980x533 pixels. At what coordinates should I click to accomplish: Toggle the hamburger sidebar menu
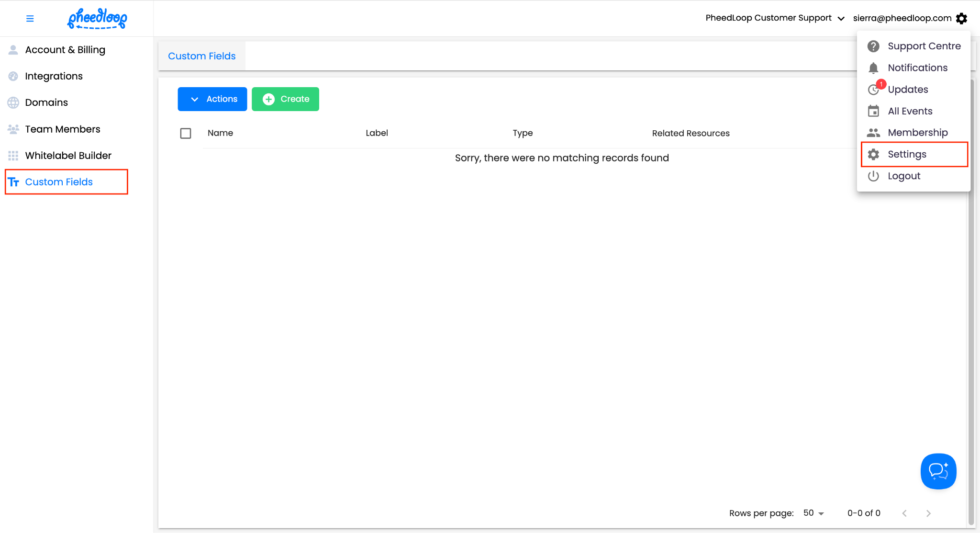[x=30, y=19]
